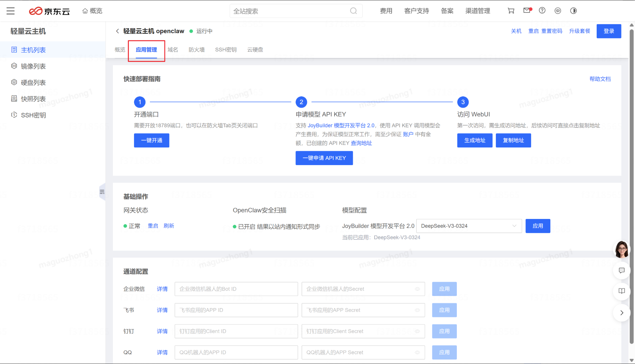
Task: Show the 企业微信 Secret with eye icon
Action: click(x=417, y=289)
